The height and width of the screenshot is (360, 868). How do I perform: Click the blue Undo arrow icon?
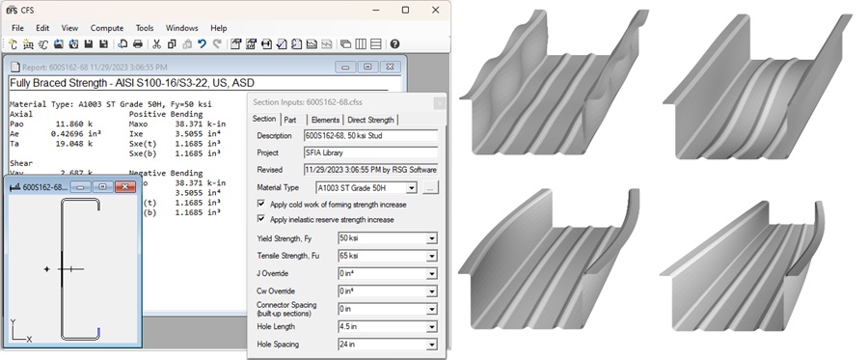coord(202,44)
